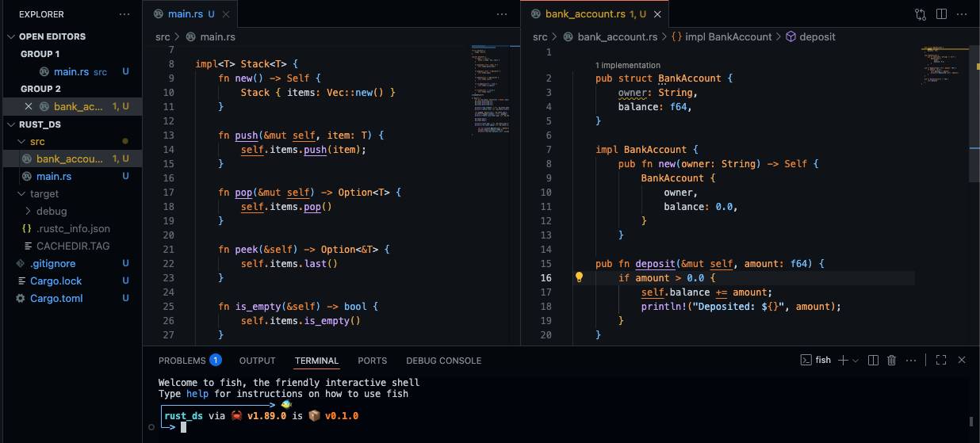The image size is (980, 443).
Task: Open the .rustc_info.json file
Action: tap(71, 228)
